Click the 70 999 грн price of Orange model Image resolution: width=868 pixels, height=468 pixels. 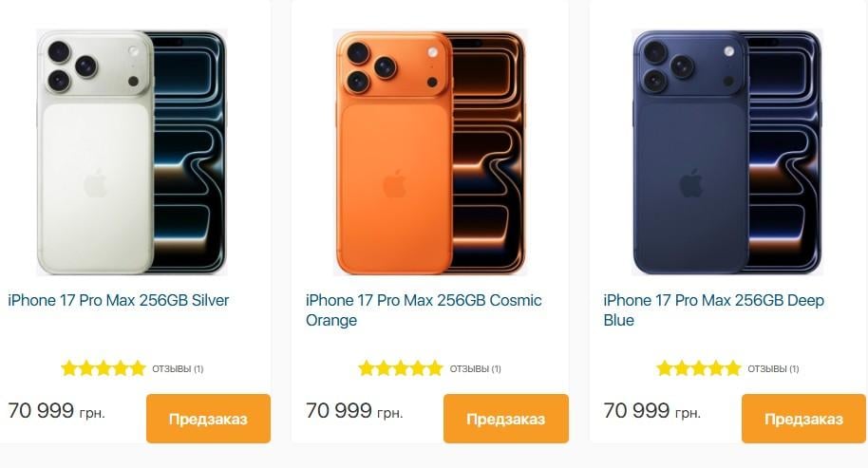[354, 411]
